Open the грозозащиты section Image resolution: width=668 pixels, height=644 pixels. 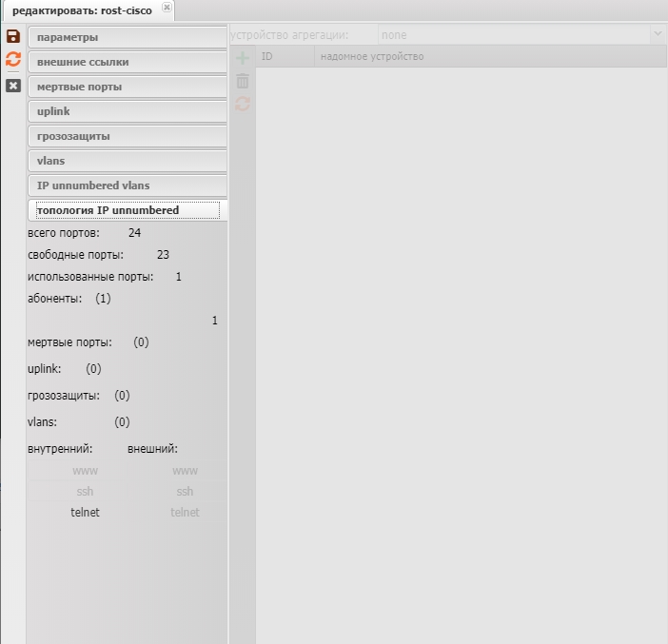pos(128,136)
